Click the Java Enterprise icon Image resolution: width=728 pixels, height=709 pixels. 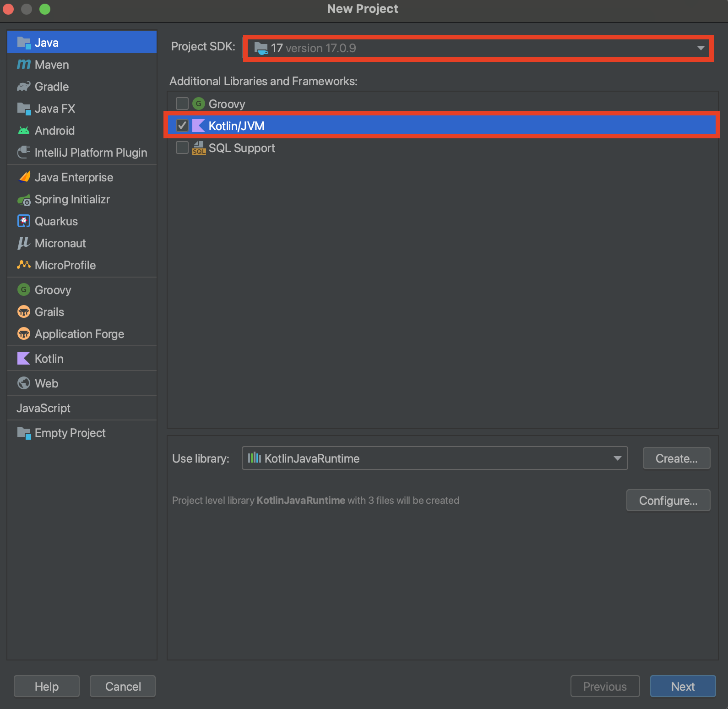point(24,177)
